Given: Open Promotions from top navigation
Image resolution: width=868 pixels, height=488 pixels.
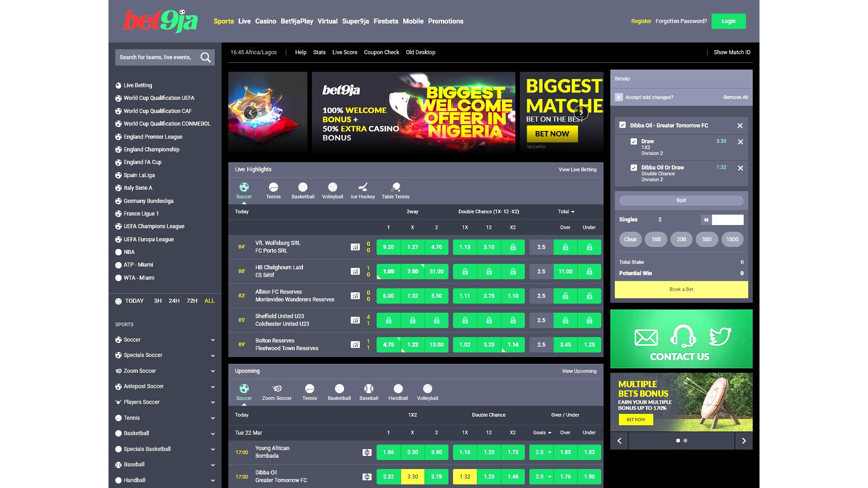Looking at the screenshot, I should click(446, 21).
